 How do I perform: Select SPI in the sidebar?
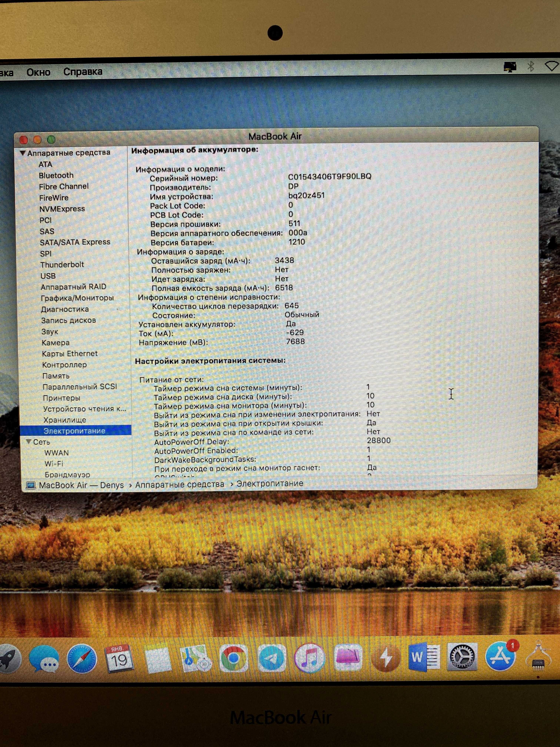[46, 253]
